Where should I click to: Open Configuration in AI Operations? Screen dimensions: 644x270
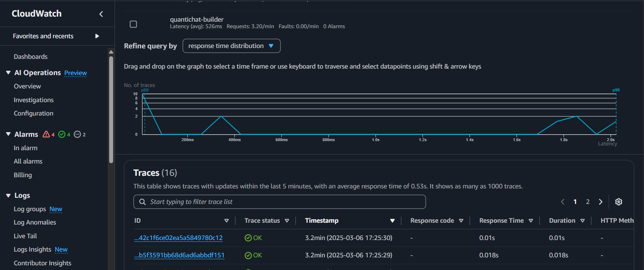click(x=34, y=113)
